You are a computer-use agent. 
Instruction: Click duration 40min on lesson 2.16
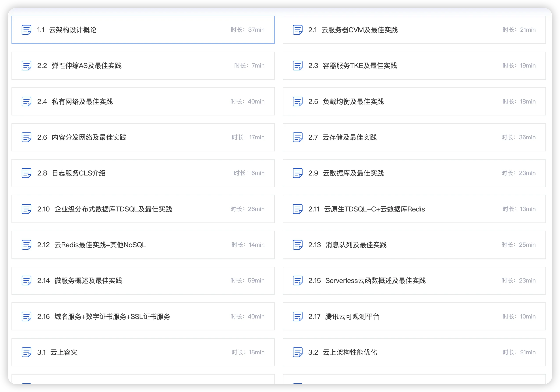(247, 317)
